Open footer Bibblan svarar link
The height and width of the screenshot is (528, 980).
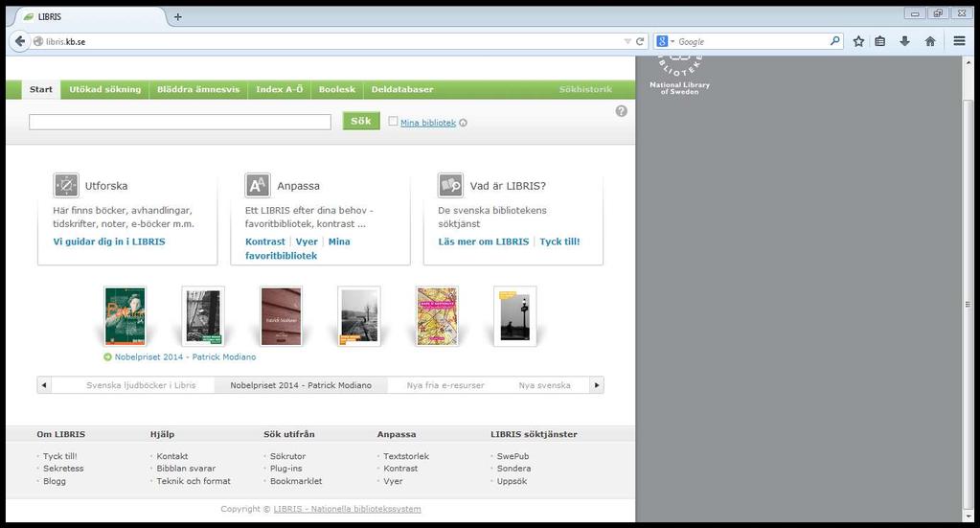click(186, 469)
